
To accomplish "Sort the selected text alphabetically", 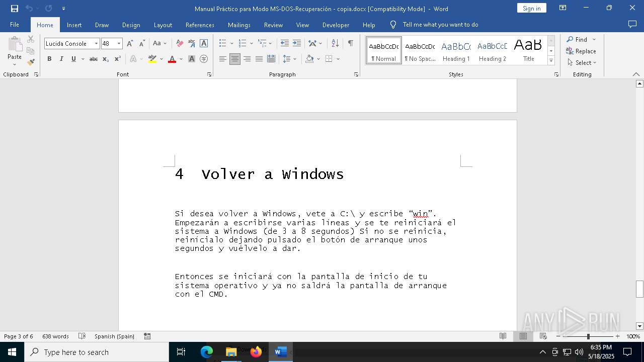I will click(335, 44).
